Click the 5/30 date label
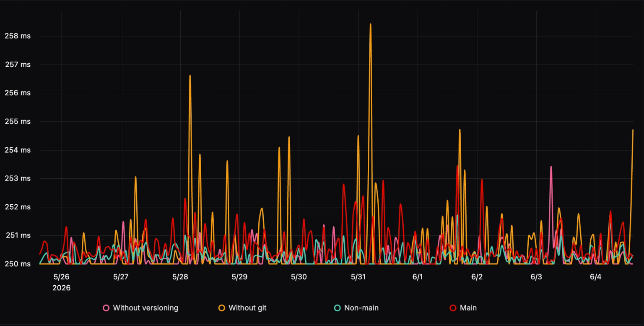This screenshot has width=644, height=326. tap(299, 277)
